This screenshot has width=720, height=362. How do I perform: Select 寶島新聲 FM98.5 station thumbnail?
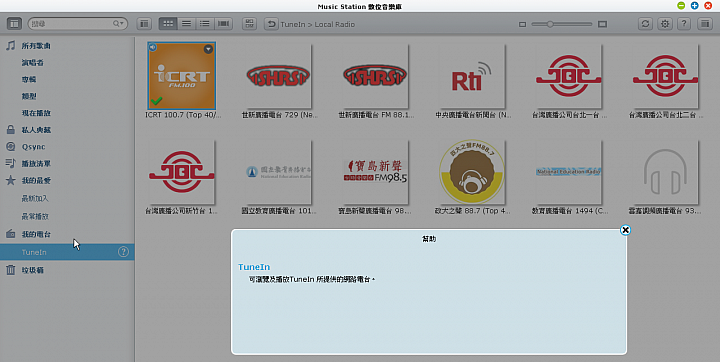[x=375, y=172]
